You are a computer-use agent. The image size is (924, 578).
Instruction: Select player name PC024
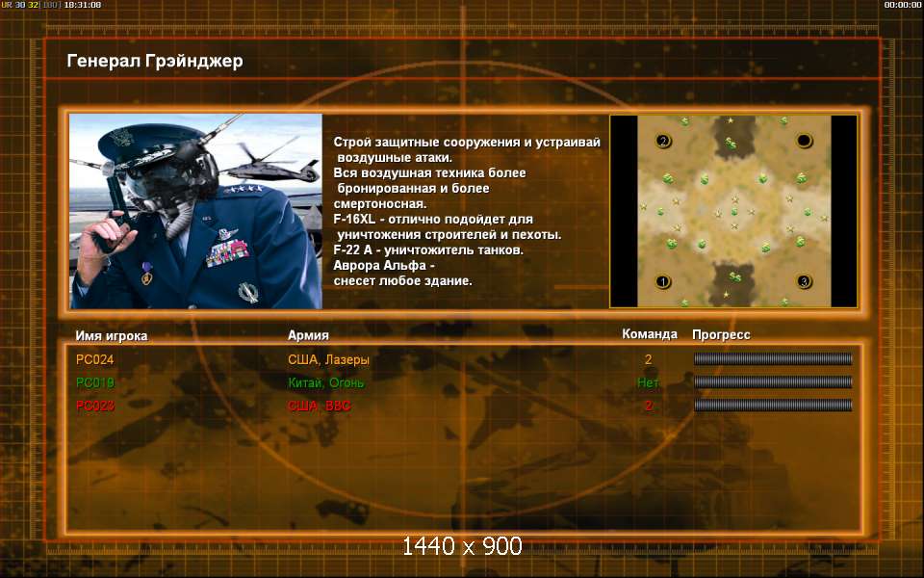pyautogui.click(x=95, y=359)
